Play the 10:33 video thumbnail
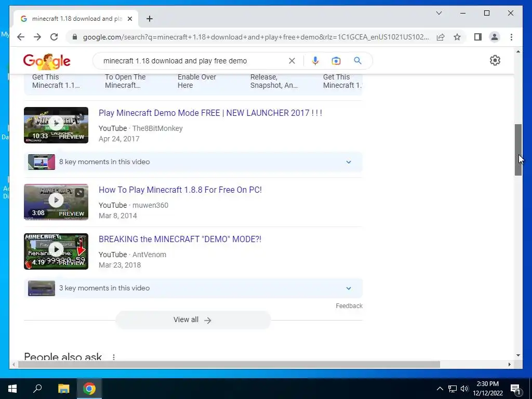Viewport: 532px width, 399px height. click(56, 125)
